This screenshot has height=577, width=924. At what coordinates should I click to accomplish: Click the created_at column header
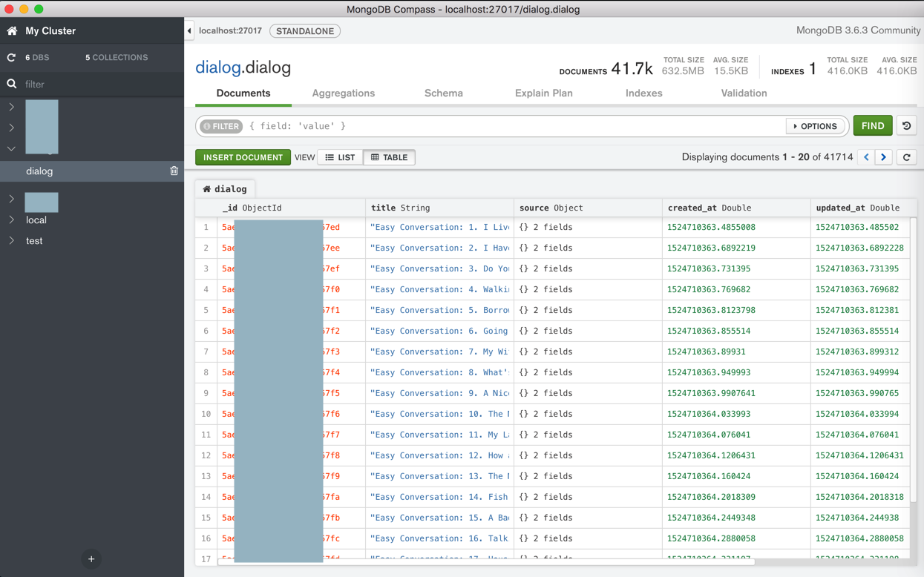(736, 208)
